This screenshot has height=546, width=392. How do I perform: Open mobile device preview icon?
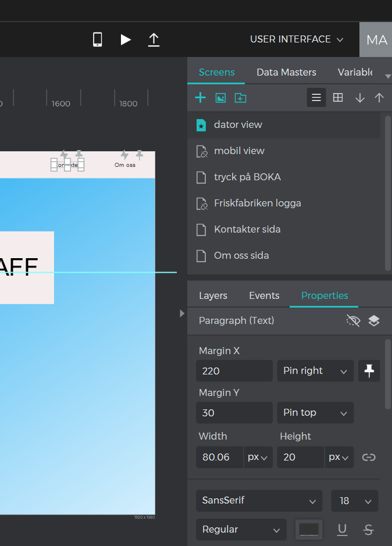98,40
